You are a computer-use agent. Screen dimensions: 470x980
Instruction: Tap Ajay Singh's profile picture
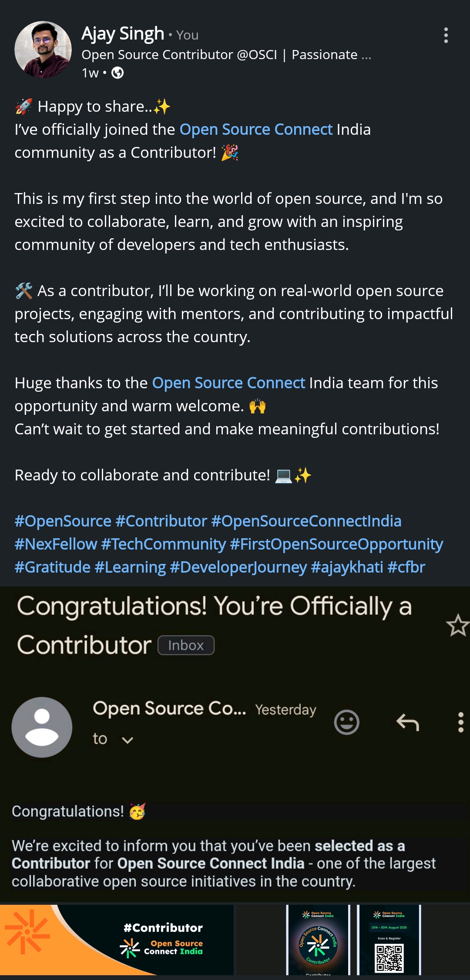[43, 50]
